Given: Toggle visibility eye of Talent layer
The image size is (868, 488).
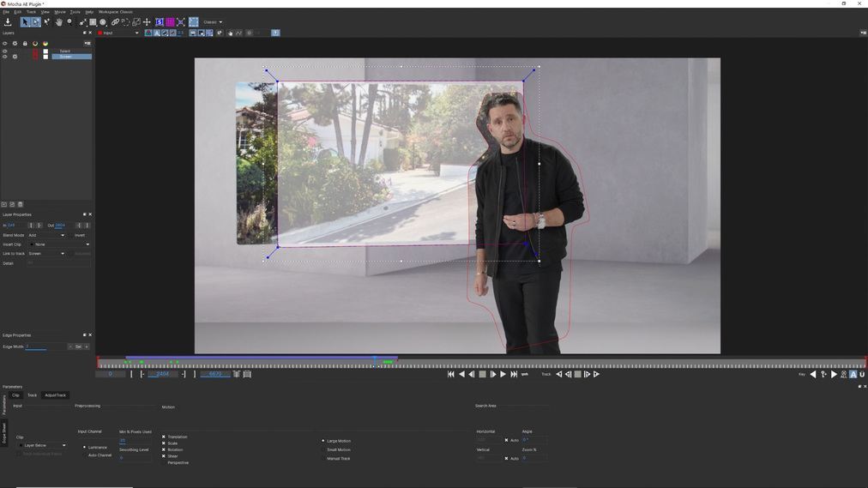Looking at the screenshot, I should [x=5, y=51].
